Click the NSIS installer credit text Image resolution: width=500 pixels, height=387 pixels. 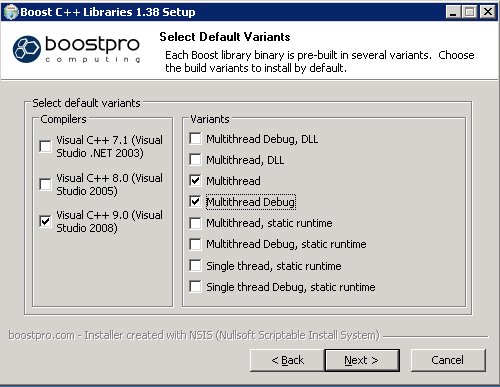tap(194, 335)
